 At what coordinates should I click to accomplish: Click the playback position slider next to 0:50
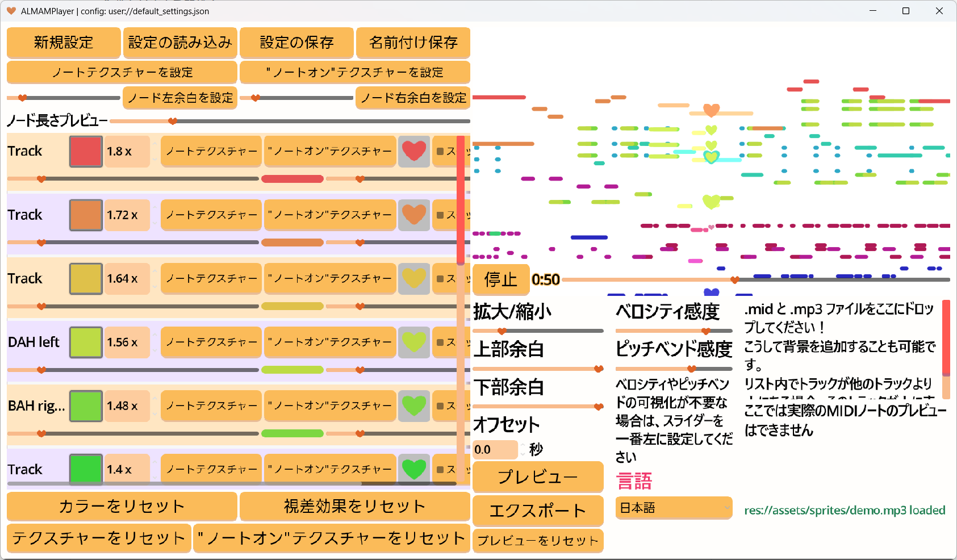coord(756,279)
